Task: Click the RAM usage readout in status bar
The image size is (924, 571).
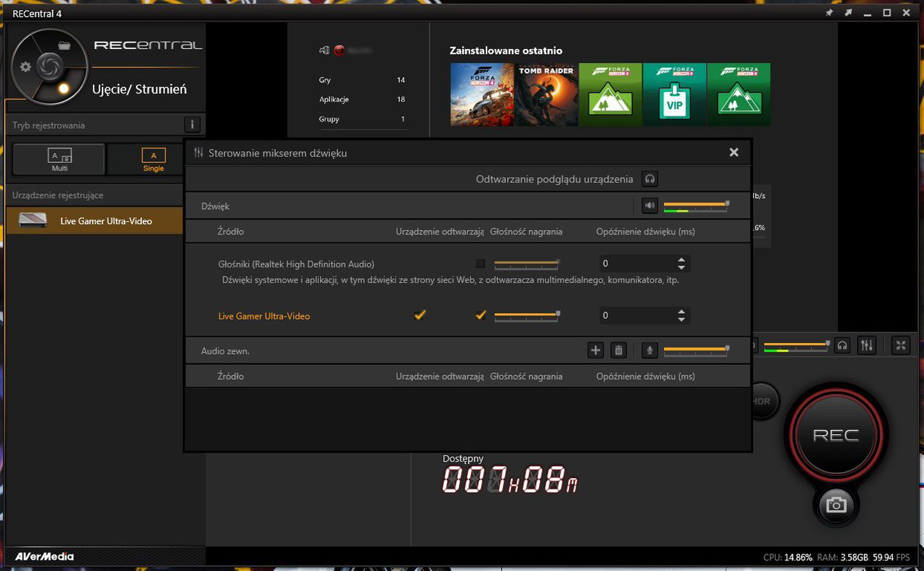Action: tap(842, 557)
